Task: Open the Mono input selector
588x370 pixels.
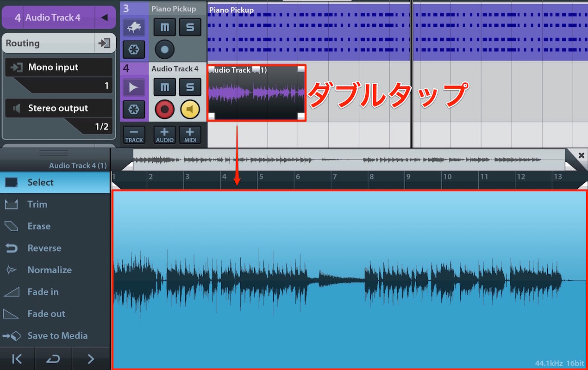Action: (x=59, y=67)
